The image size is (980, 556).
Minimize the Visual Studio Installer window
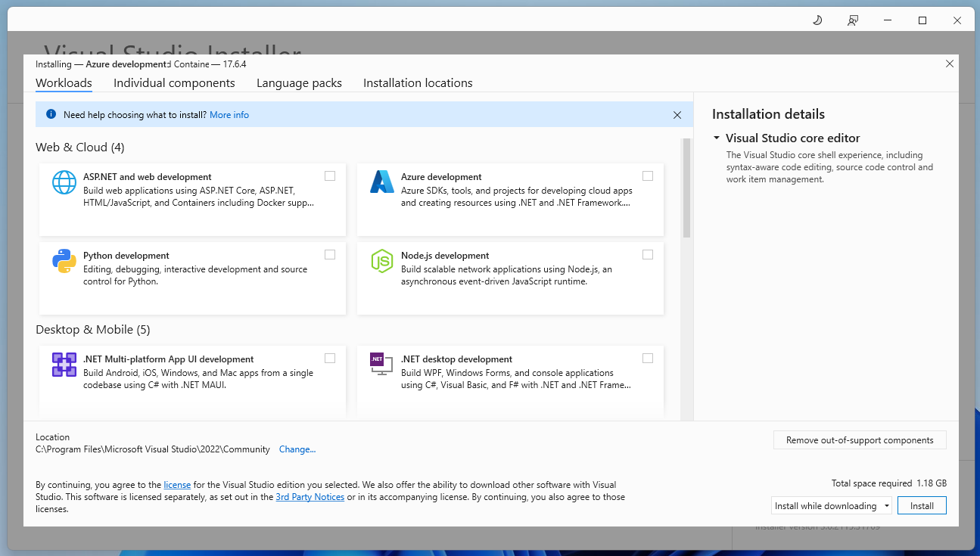point(888,20)
